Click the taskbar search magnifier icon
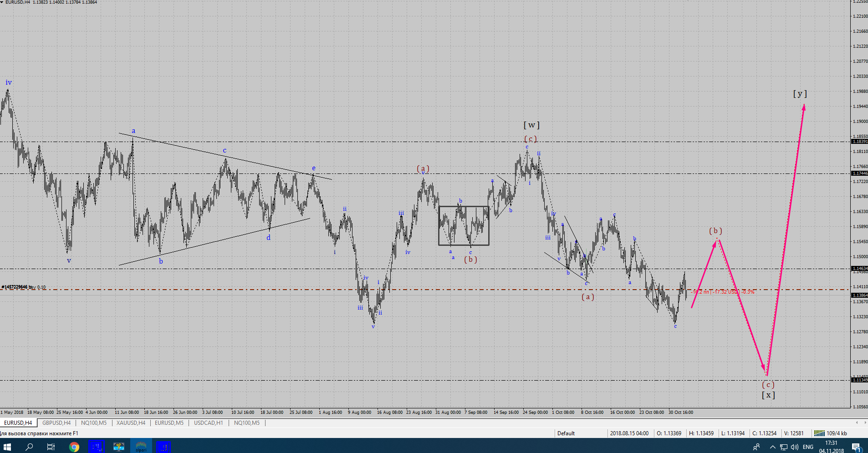 29,447
